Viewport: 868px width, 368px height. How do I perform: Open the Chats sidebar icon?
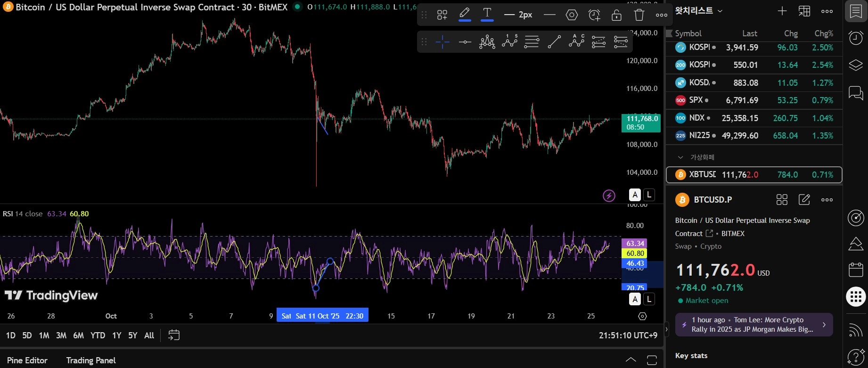856,92
